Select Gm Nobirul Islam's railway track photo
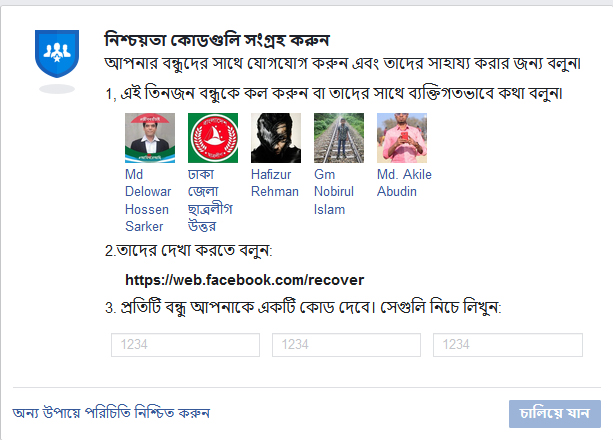This screenshot has height=440, width=613. [339, 138]
